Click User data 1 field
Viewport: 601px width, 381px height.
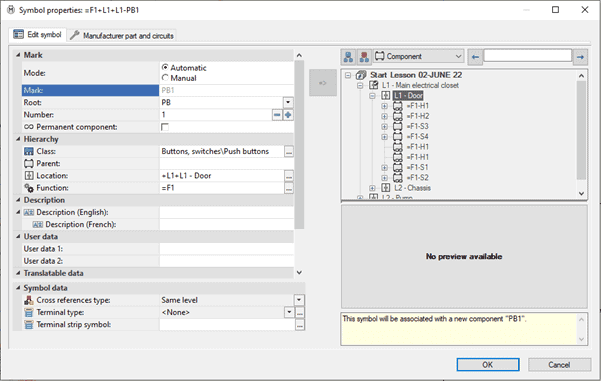pyautogui.click(x=227, y=249)
